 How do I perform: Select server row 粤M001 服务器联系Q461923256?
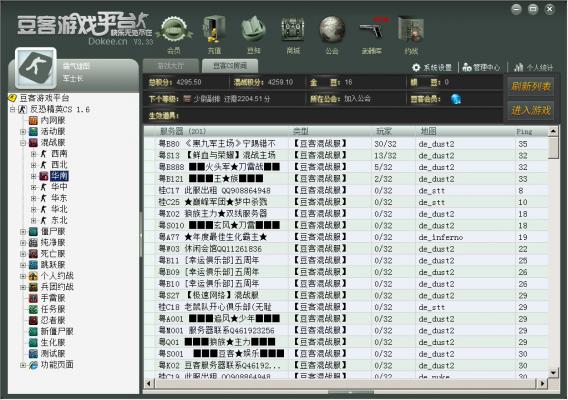(346, 330)
